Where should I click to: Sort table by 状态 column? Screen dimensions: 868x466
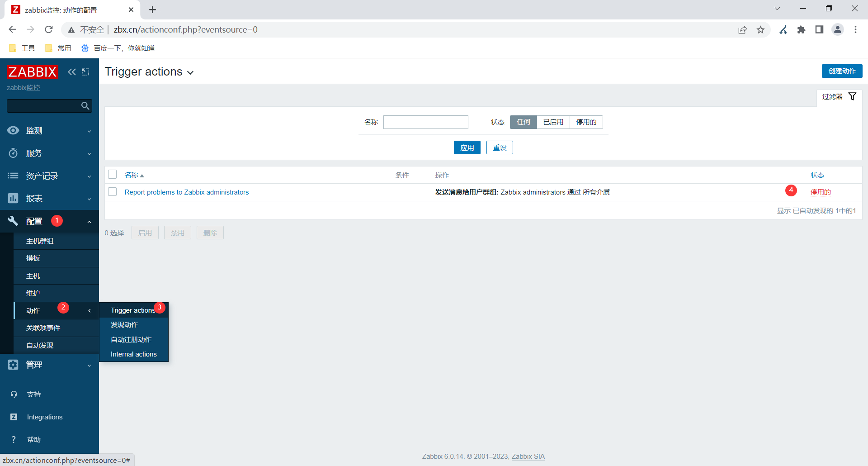(817, 175)
